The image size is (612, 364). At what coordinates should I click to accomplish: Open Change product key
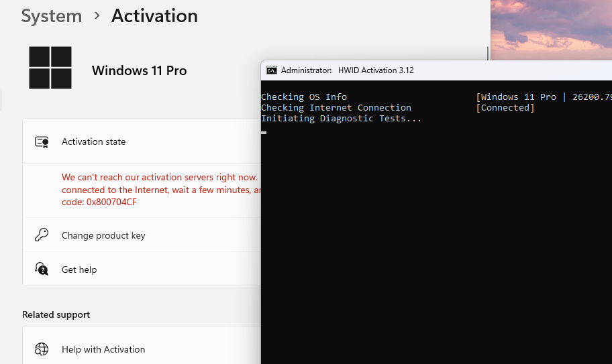click(142, 235)
